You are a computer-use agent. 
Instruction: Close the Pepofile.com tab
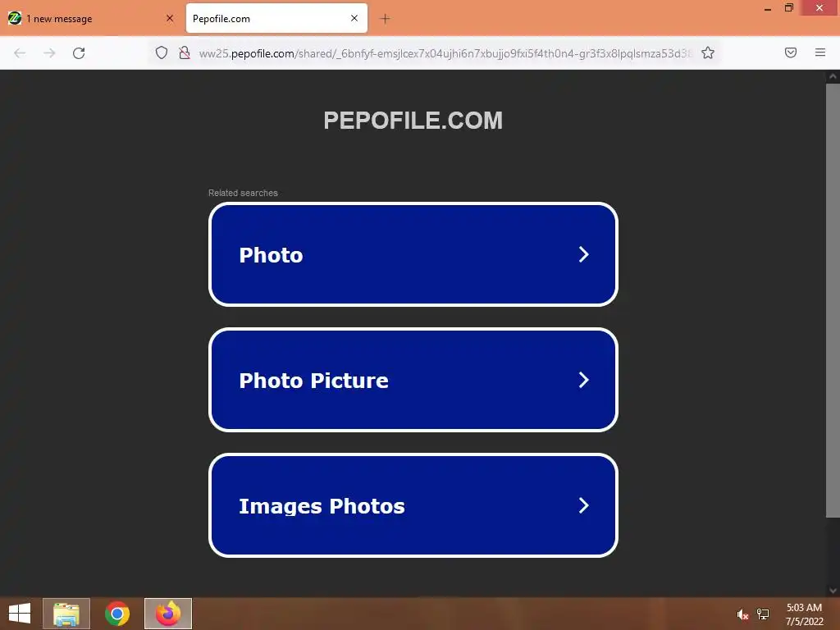point(354,18)
